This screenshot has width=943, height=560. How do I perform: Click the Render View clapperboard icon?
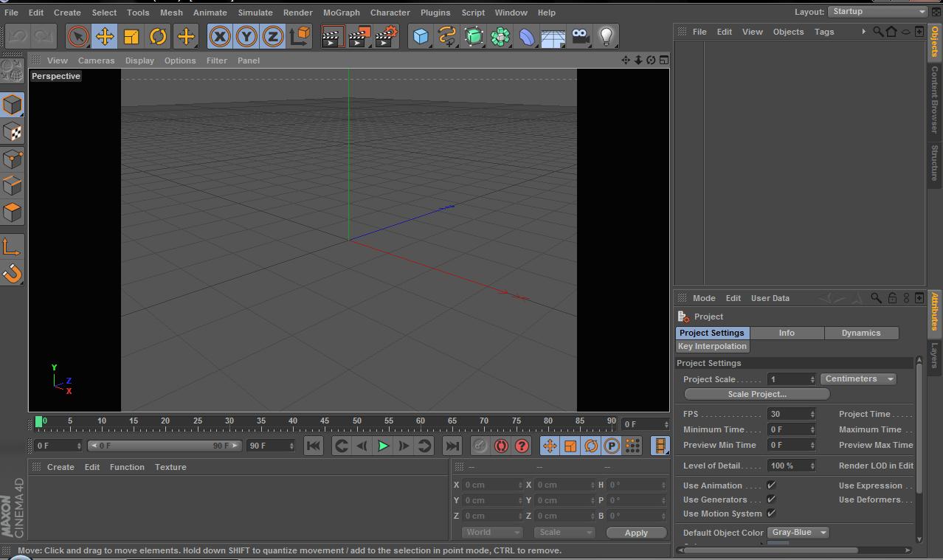tap(333, 35)
